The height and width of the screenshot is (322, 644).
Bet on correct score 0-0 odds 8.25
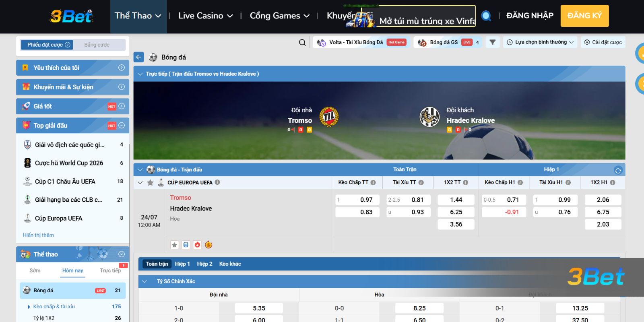419,308
